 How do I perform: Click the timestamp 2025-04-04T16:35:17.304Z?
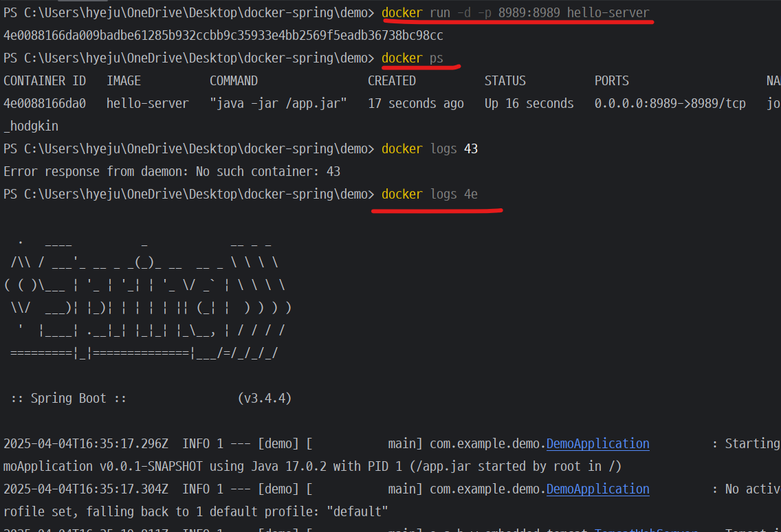tap(86, 489)
